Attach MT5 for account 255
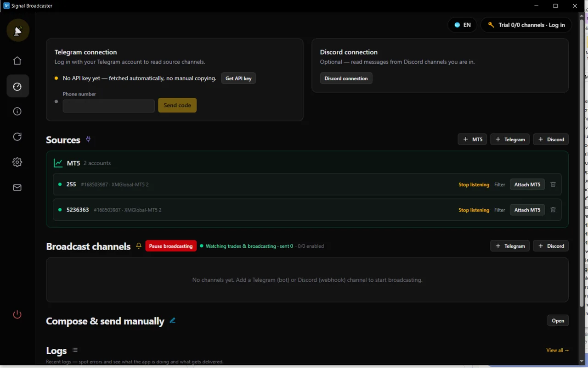The width and height of the screenshot is (588, 368). [527, 184]
